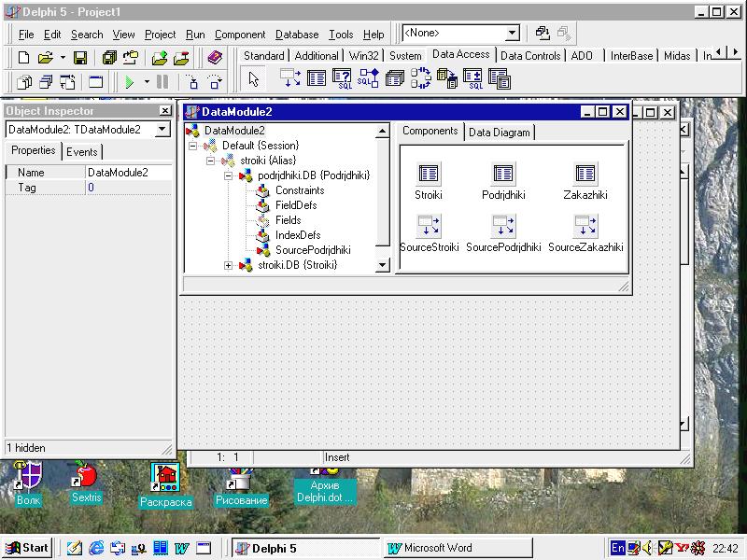The width and height of the screenshot is (747, 560).
Task: Open the desktop configuration <None> dropdown
Action: [512, 33]
